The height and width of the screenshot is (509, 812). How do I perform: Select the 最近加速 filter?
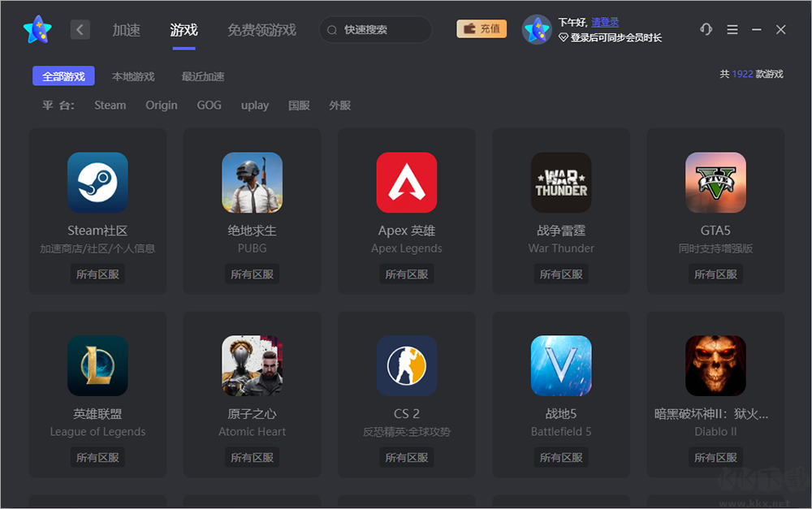(x=203, y=76)
